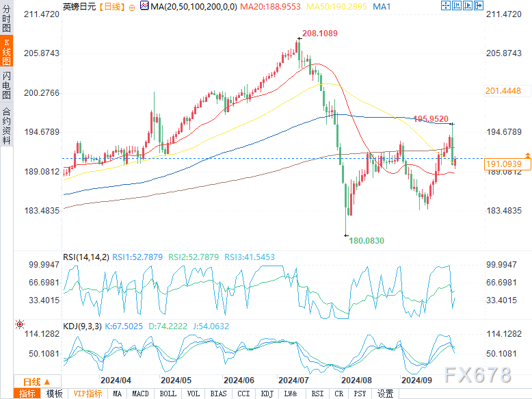
Task: Click the 2024/04 date axis label
Action: click(x=116, y=381)
